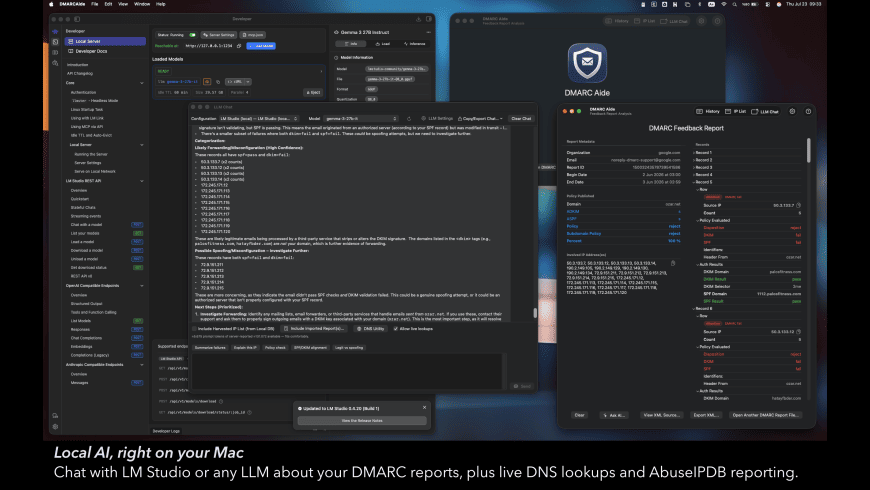Open the Model dropdown in LLM Chat
The width and height of the screenshot is (870, 490).
[361, 119]
